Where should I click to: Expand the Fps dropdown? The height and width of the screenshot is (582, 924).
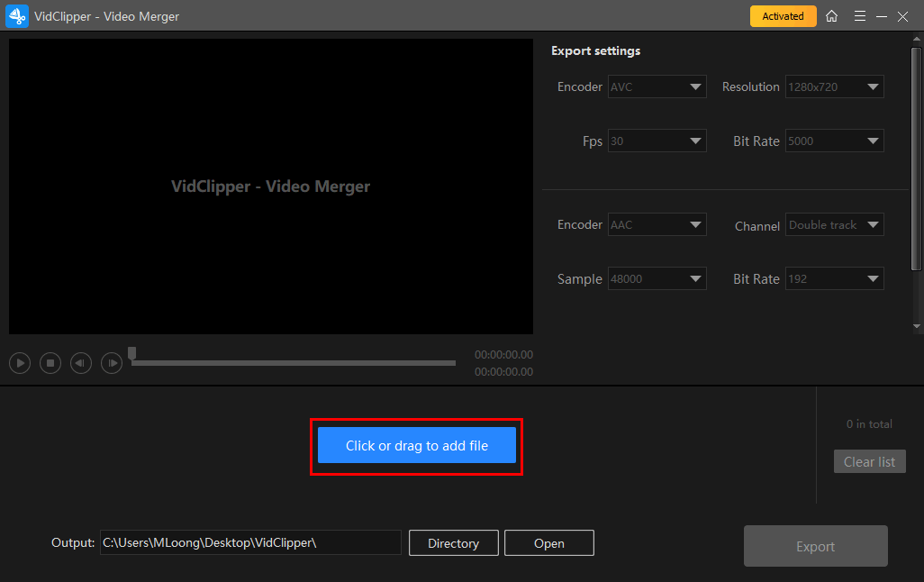click(657, 141)
